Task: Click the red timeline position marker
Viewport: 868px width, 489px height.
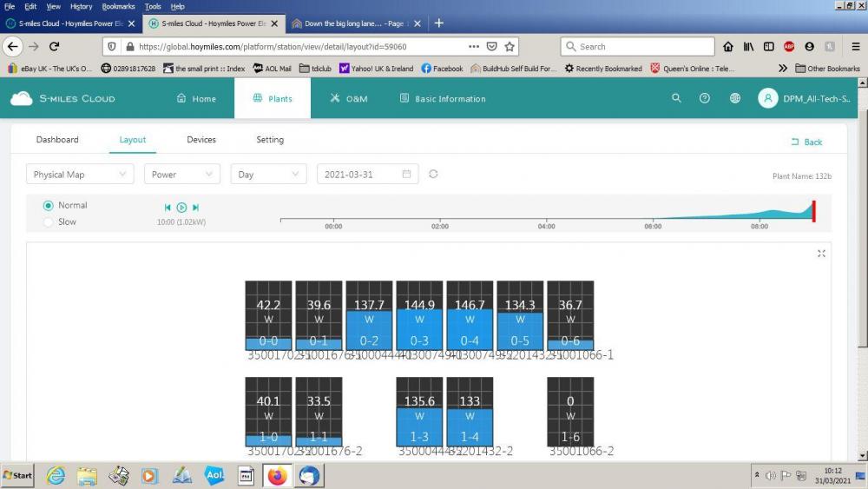Action: 814,212
